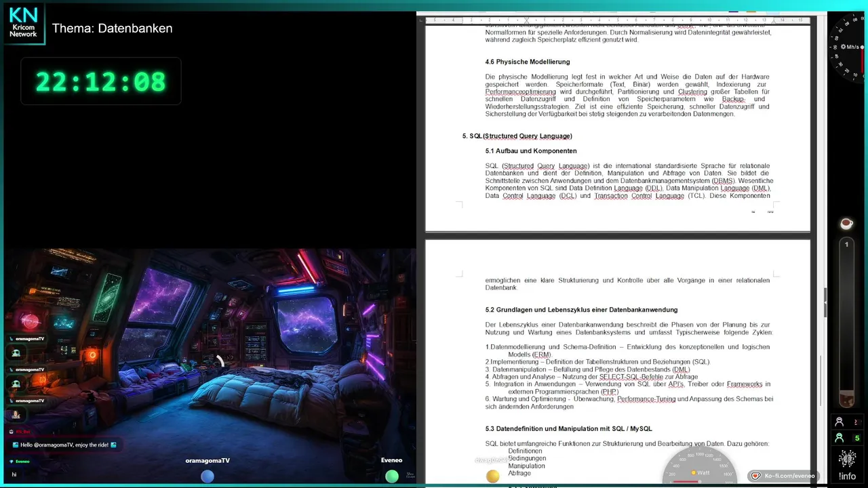Click the yellow coin icon near Definitionen
Image resolution: width=868 pixels, height=488 pixels.
pos(493,476)
